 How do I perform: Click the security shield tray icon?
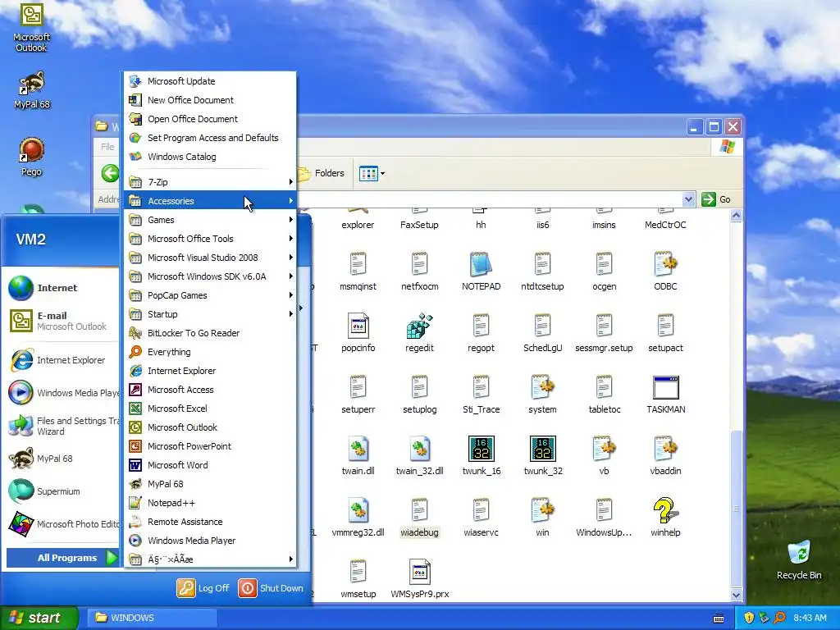click(x=749, y=618)
